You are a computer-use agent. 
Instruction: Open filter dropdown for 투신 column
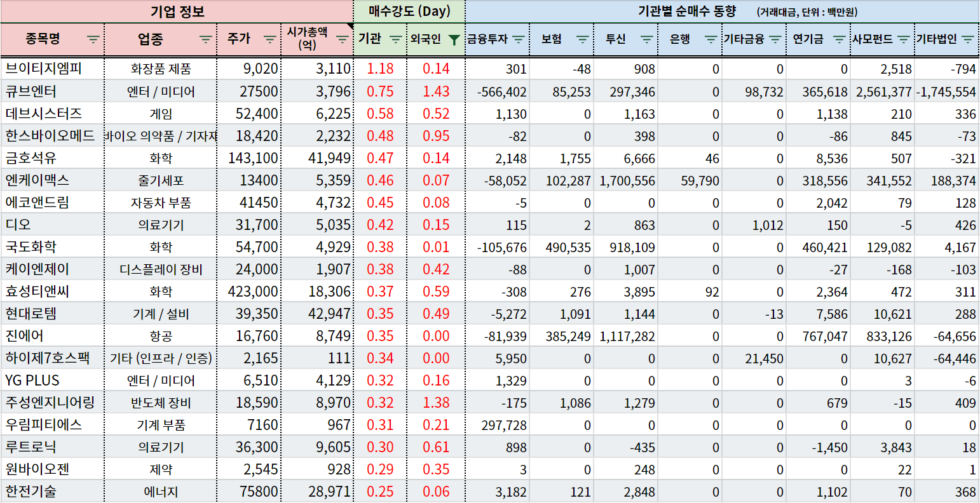tap(647, 39)
